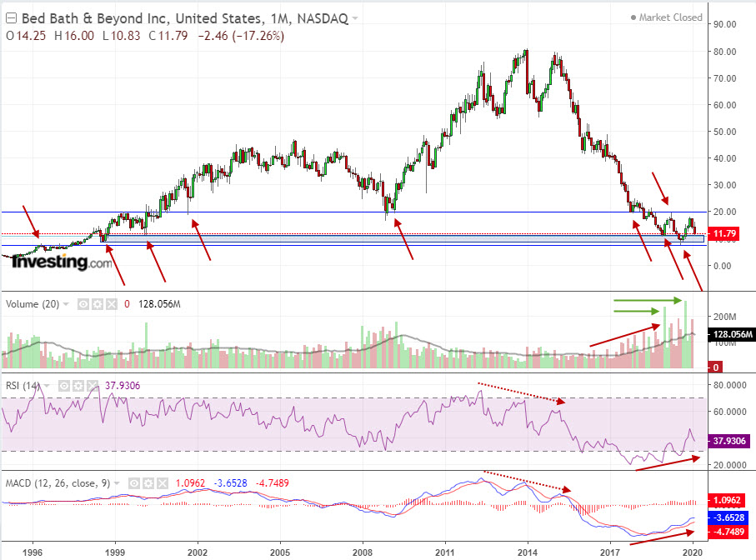The image size is (756, 560).
Task: Toggle MACD indicator visibility eye icon
Action: click(134, 482)
